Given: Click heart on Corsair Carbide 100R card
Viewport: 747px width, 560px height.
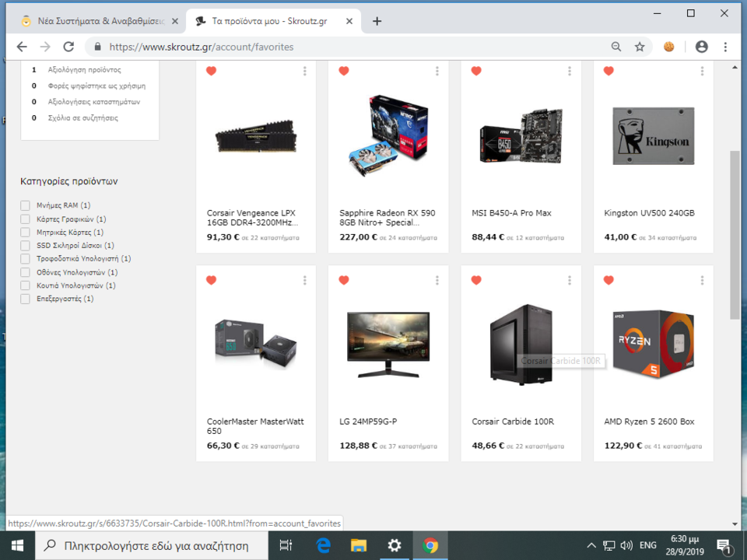Looking at the screenshot, I should pyautogui.click(x=476, y=280).
